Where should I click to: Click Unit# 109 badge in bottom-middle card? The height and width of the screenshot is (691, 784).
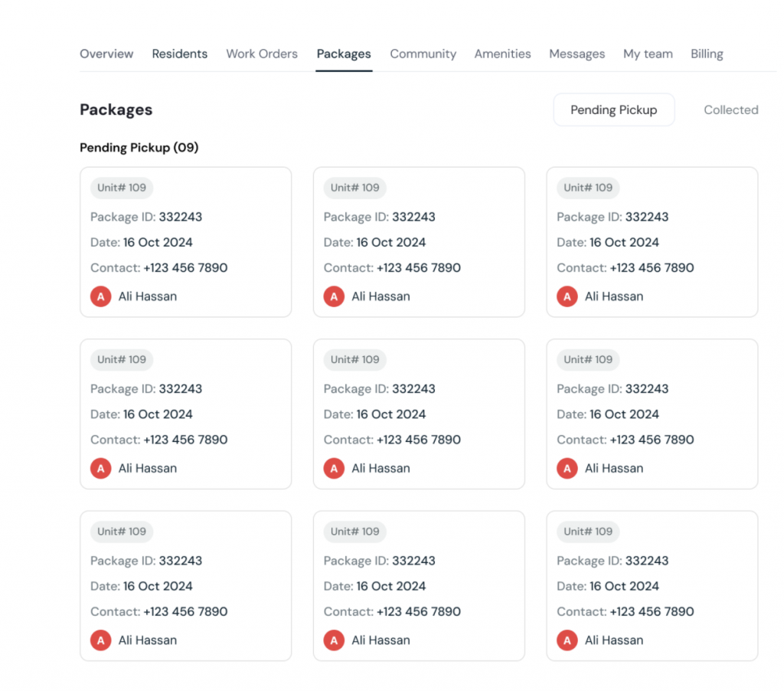click(x=354, y=532)
